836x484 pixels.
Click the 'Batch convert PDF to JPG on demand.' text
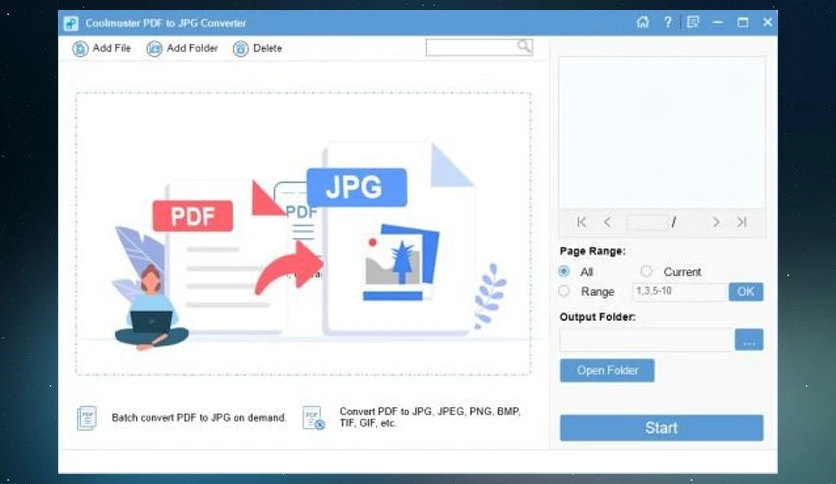click(x=198, y=418)
